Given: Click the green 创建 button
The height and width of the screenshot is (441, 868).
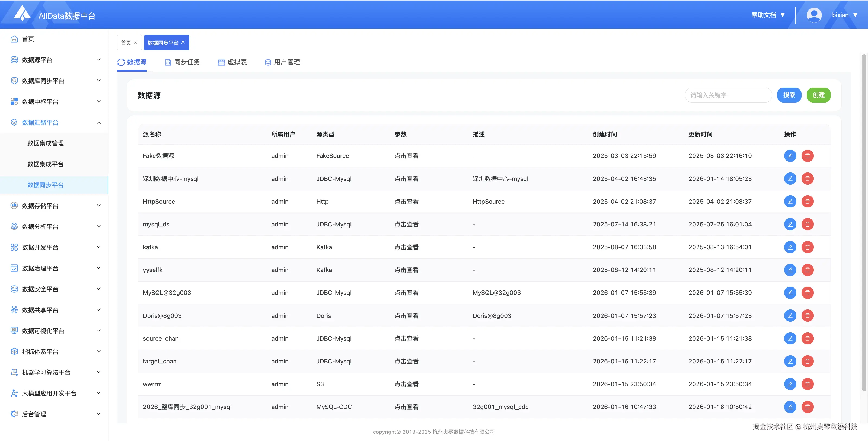Looking at the screenshot, I should tap(818, 95).
